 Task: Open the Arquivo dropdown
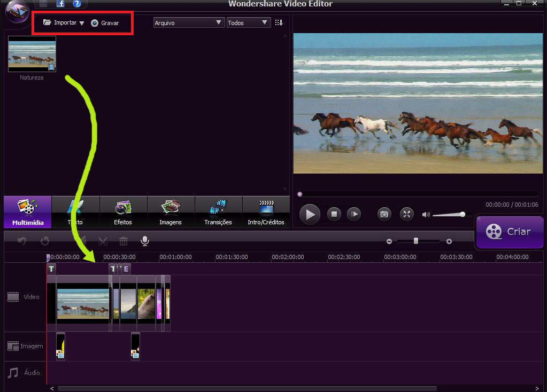tap(188, 23)
